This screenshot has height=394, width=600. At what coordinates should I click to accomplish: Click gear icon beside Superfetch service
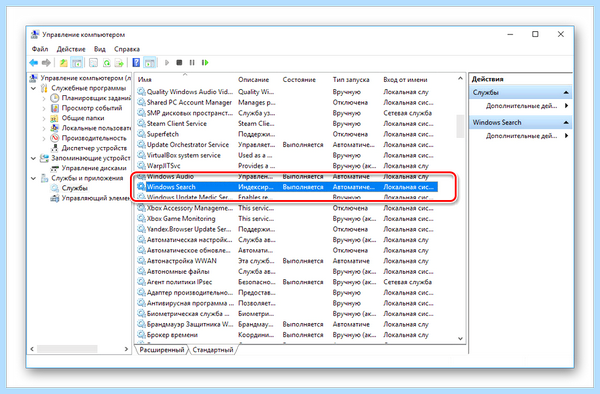(x=142, y=134)
